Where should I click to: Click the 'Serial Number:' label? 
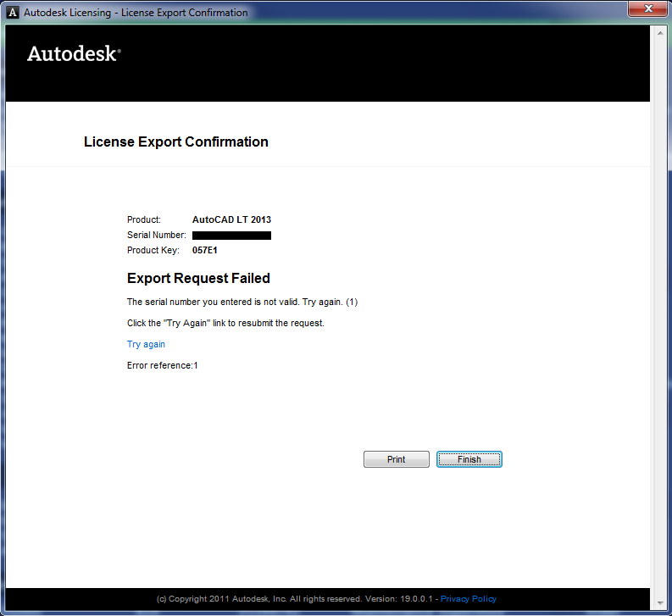pyautogui.click(x=157, y=235)
